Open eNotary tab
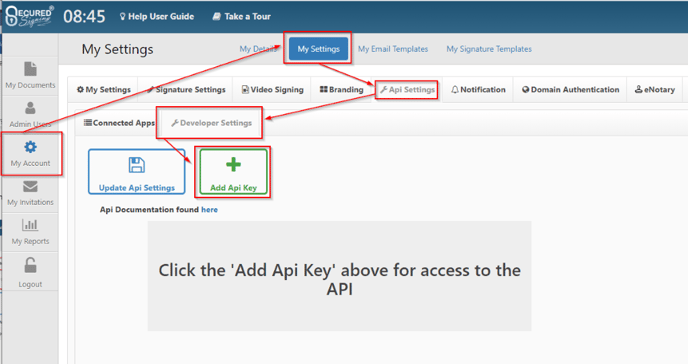 (655, 89)
